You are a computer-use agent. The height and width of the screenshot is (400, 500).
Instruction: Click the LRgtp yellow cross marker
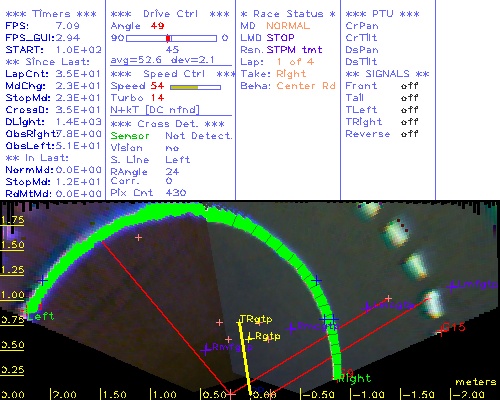tap(248, 339)
